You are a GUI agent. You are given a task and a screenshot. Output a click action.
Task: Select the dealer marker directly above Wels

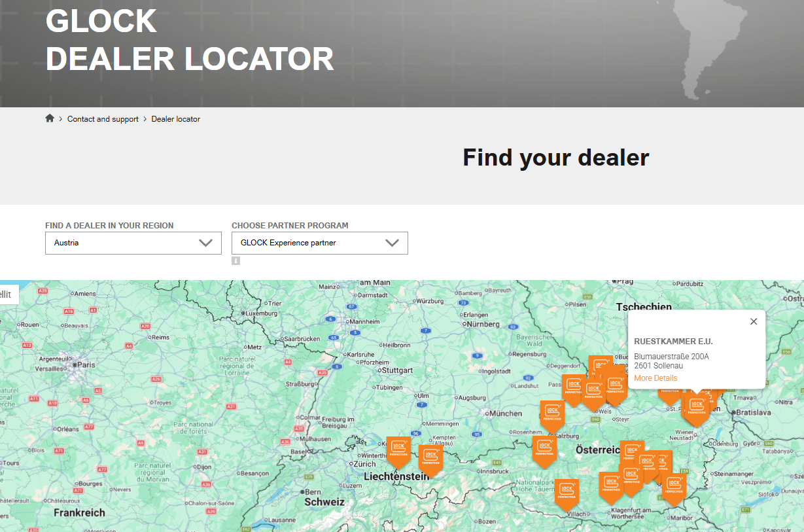pyautogui.click(x=593, y=395)
